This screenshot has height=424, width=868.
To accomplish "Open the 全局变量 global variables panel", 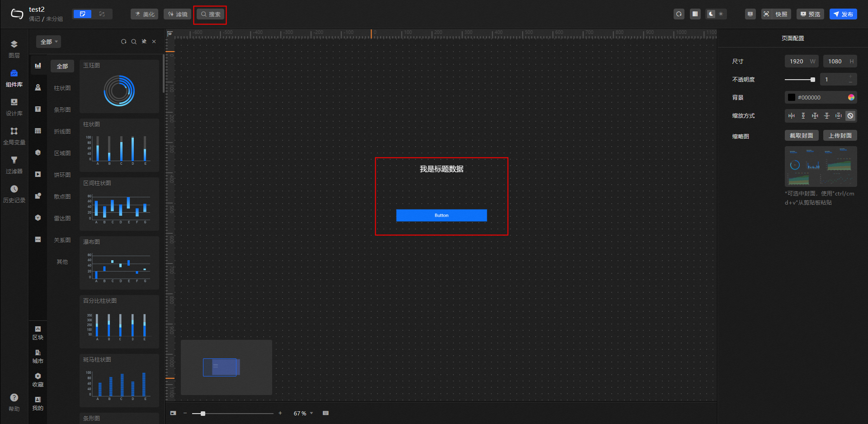I will pyautogui.click(x=14, y=136).
